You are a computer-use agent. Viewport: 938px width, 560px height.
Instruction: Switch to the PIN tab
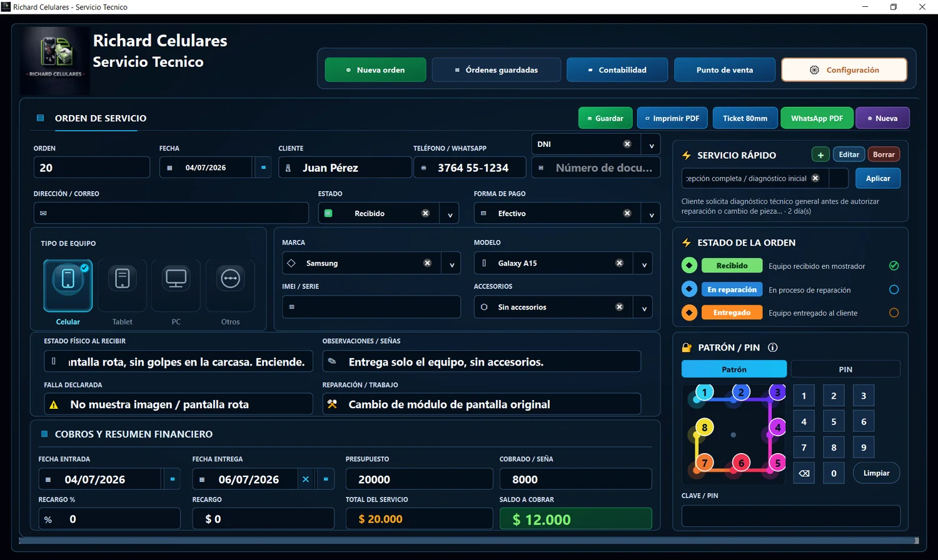[x=845, y=369]
